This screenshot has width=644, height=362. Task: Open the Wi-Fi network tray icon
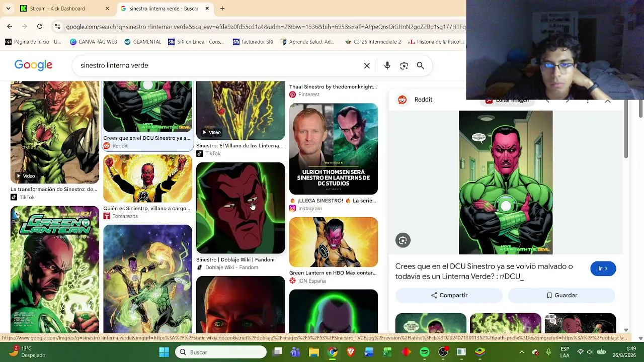point(581,352)
